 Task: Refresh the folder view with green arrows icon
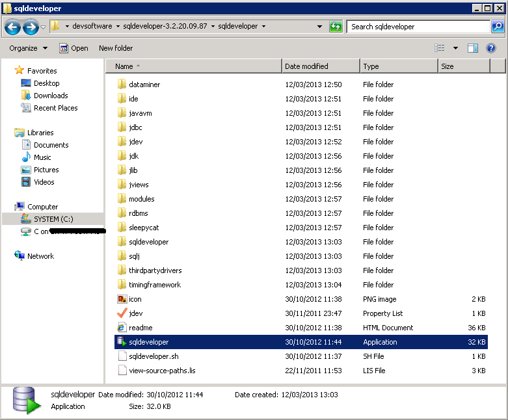coord(336,27)
